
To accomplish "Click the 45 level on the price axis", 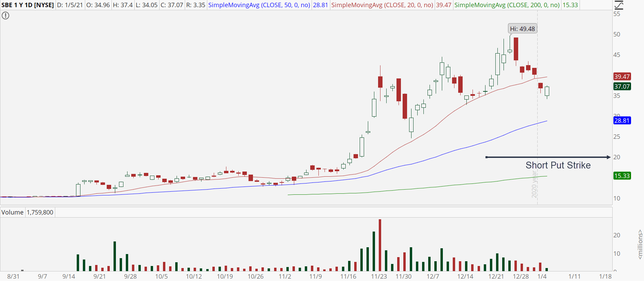I will pos(617,55).
